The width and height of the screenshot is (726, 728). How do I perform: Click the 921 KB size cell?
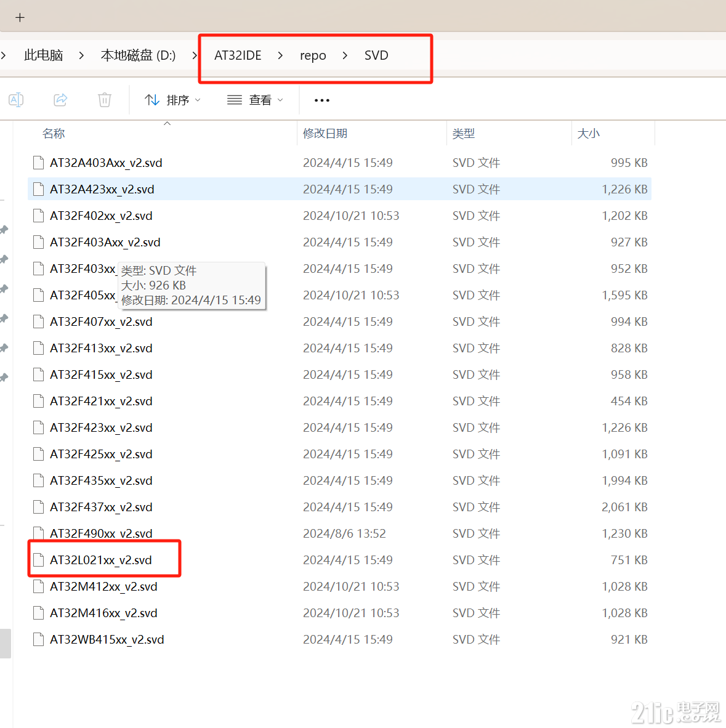pyautogui.click(x=629, y=639)
